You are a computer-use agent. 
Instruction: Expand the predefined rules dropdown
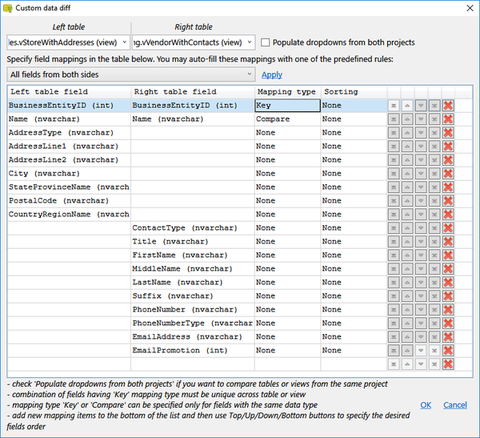click(x=131, y=74)
